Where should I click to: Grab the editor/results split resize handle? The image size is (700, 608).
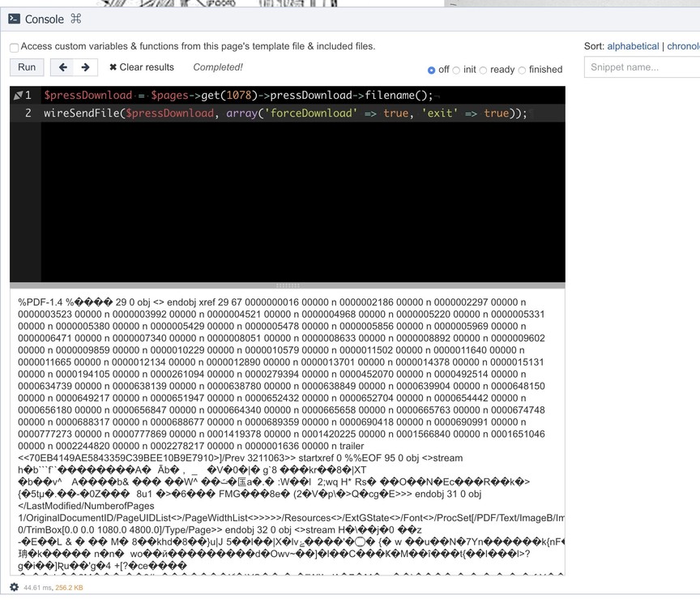pos(288,285)
